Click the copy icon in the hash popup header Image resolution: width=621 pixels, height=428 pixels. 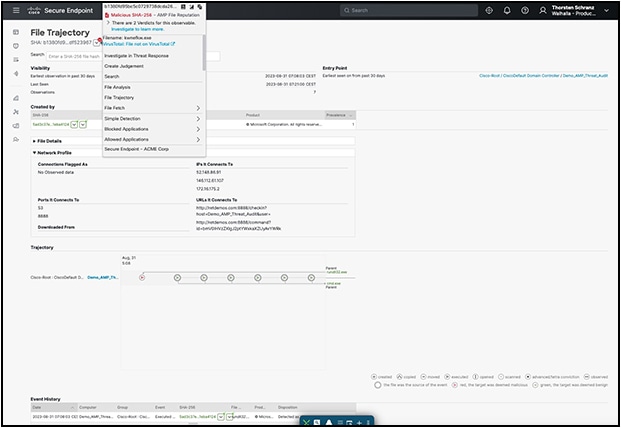pos(200,7)
